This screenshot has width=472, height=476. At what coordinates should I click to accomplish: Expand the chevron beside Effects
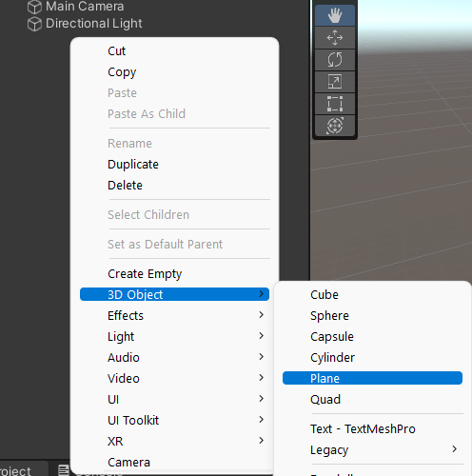click(x=261, y=315)
